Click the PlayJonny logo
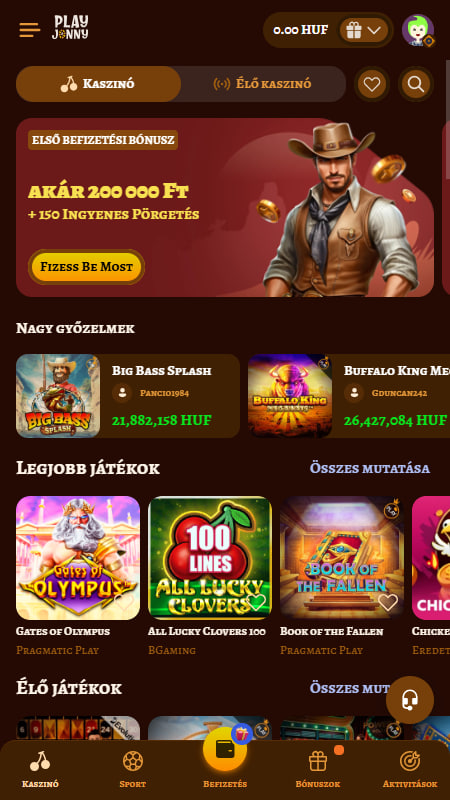The image size is (450, 800). pos(70,28)
